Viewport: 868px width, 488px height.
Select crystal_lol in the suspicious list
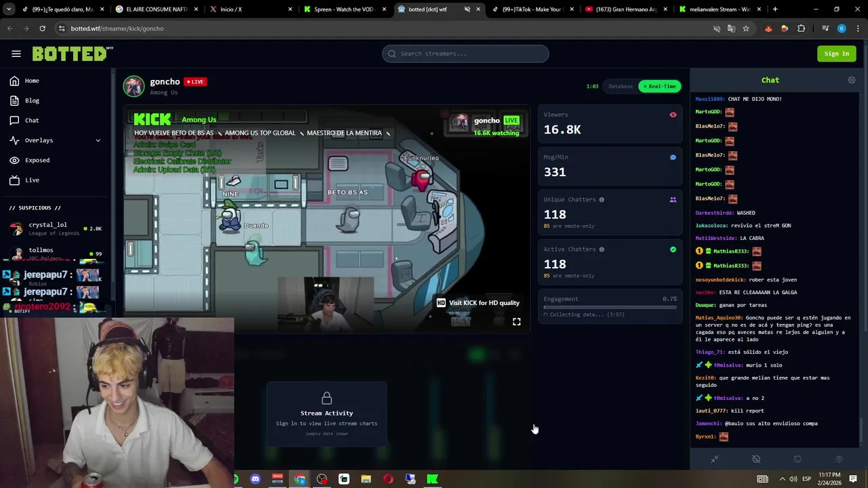coord(56,228)
